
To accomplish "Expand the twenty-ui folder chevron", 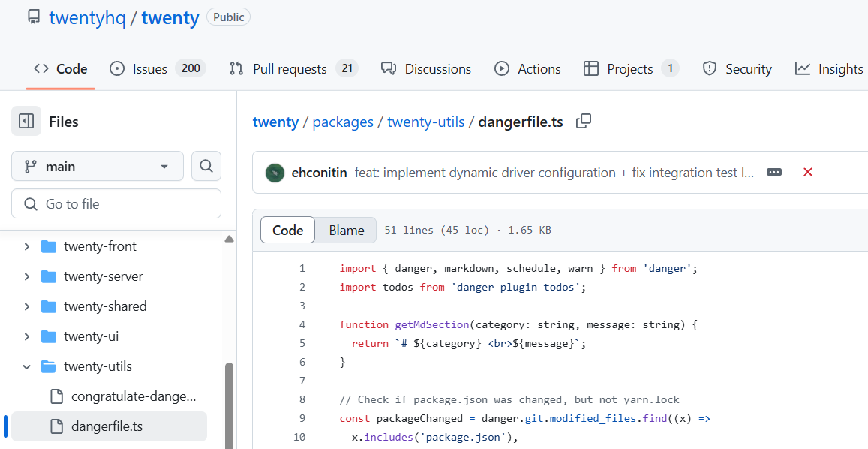I will coord(26,336).
